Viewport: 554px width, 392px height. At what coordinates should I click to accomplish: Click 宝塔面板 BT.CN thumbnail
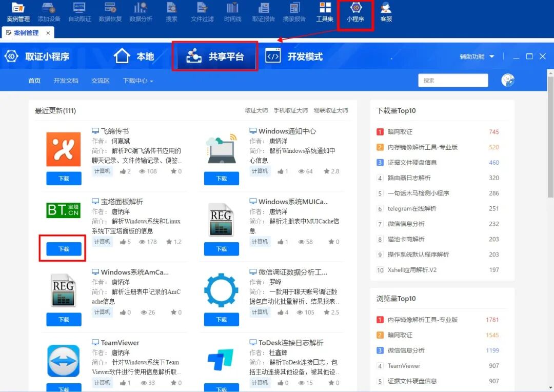[64, 210]
